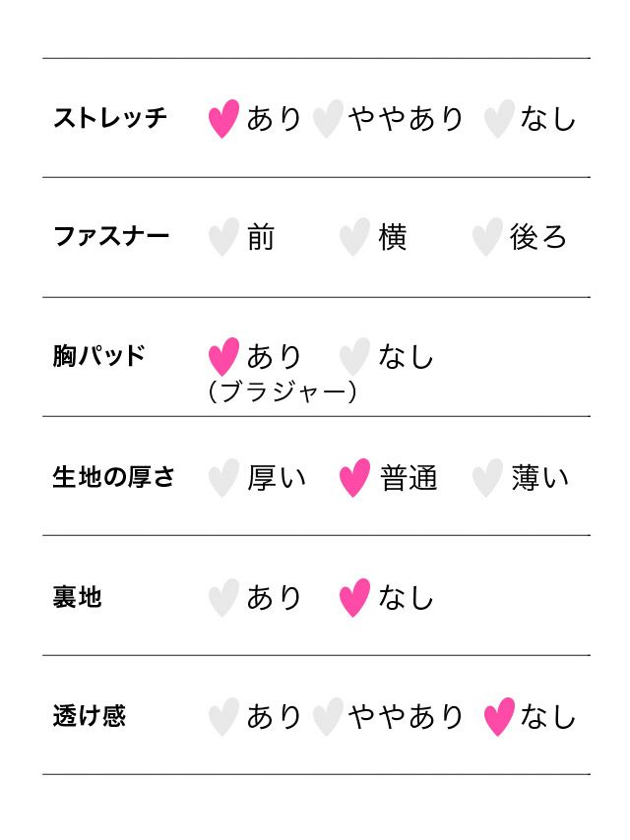
Task: Select the heart for 生地の厚さ 厚い
Action: pos(223,478)
